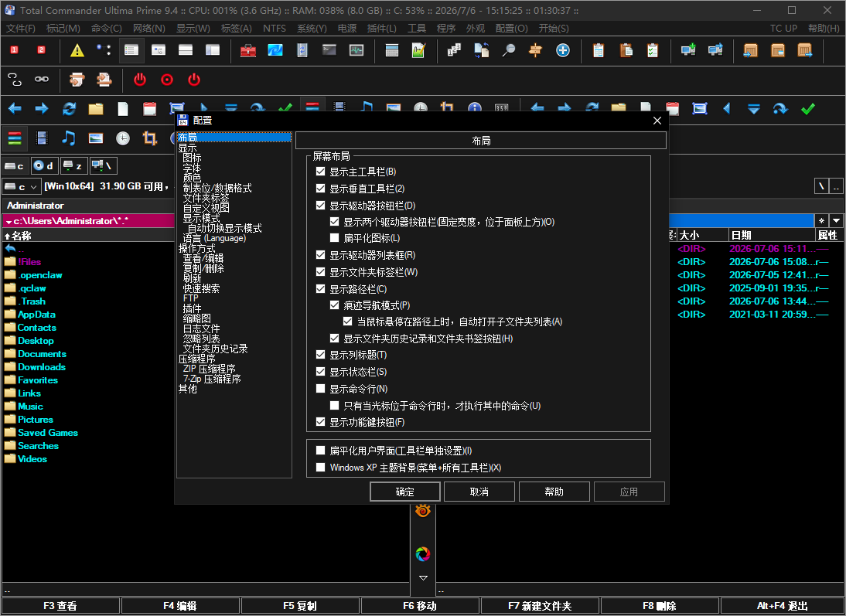
Task: Click the first red power icon
Action: click(x=140, y=80)
